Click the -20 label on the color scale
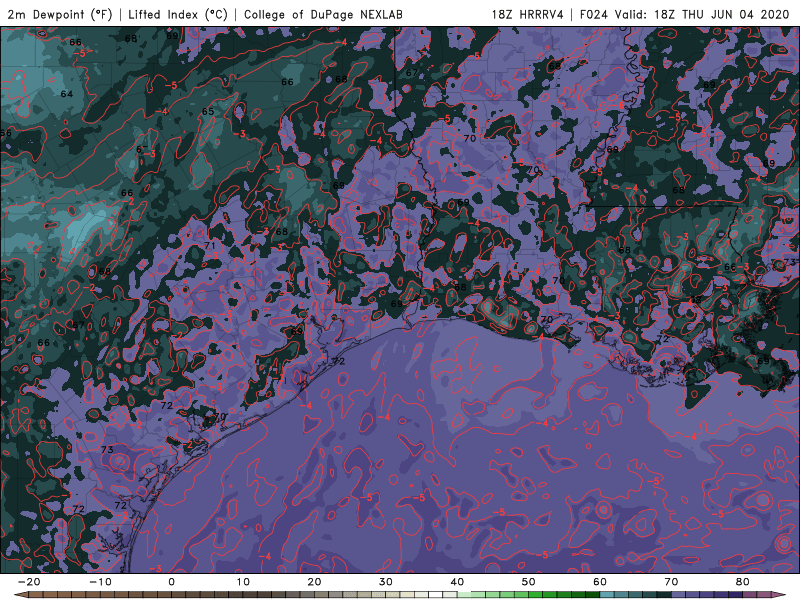Screen dimensions: 800x600 (29, 582)
